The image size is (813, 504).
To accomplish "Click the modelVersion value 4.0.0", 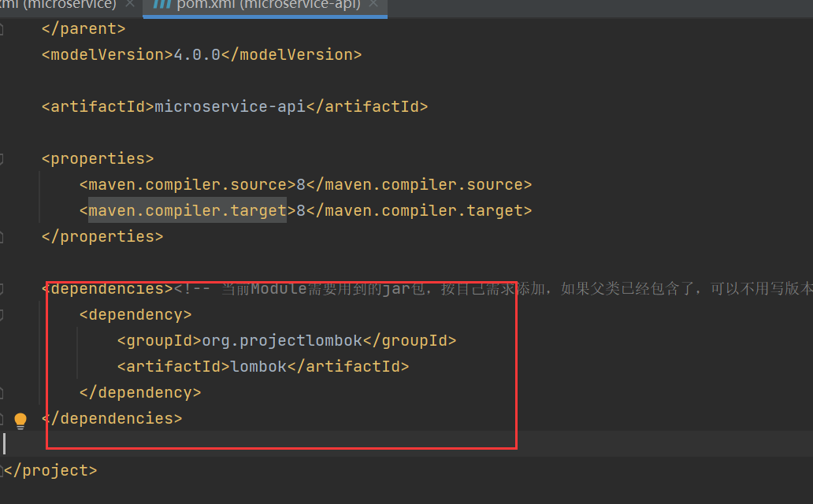I will (197, 55).
